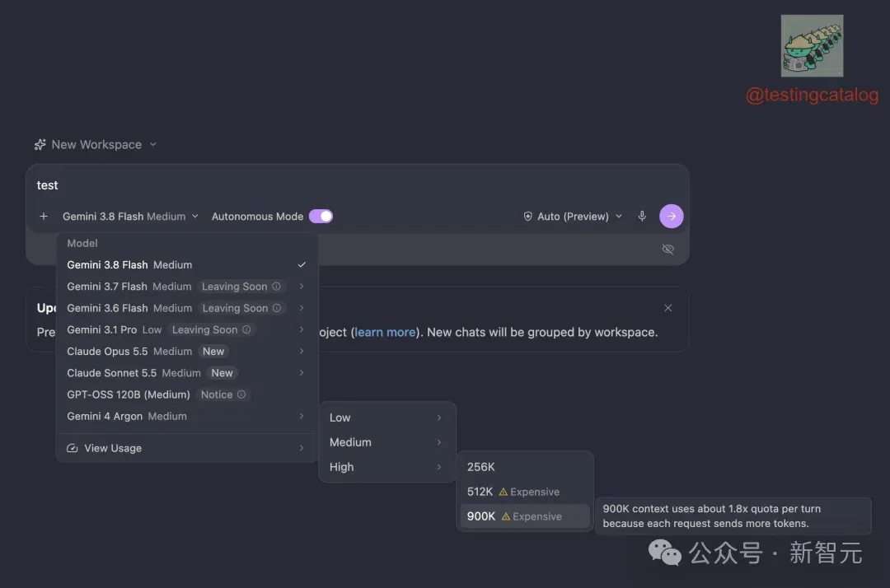Expand New Workspace chevron
This screenshot has width=890, height=588.
[153, 145]
